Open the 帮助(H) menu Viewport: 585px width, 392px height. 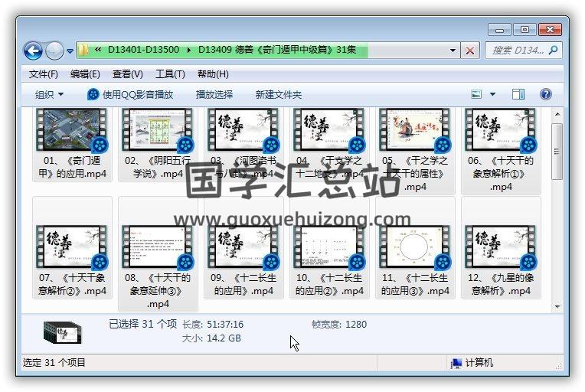click(x=213, y=74)
